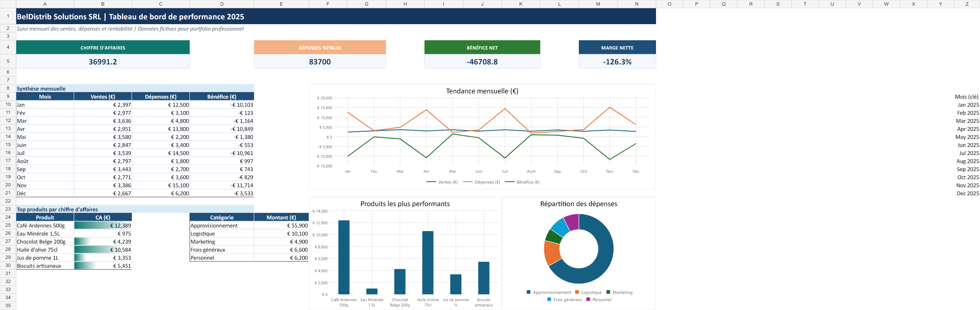Select the Tendance mensuelle chart title

(x=482, y=91)
